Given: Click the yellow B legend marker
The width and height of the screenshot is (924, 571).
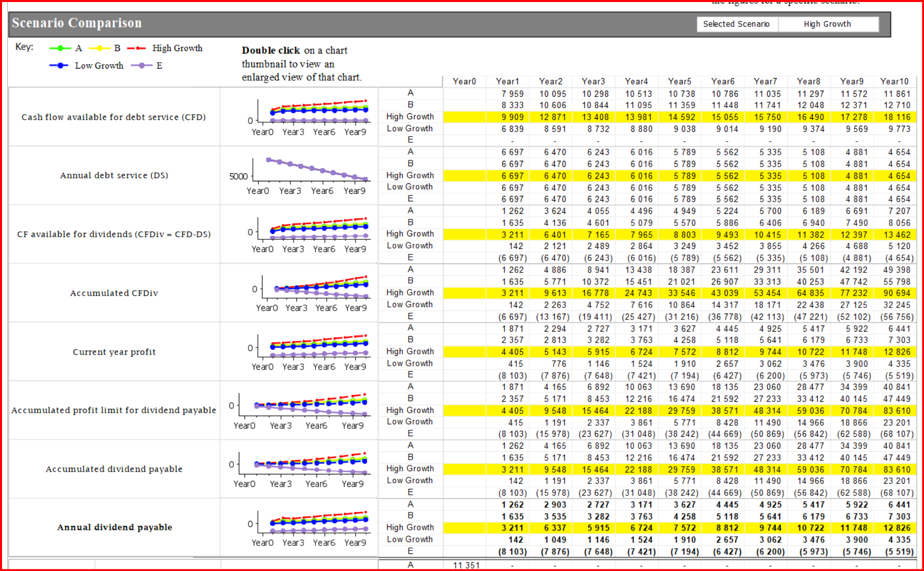Looking at the screenshot, I should coord(99,48).
